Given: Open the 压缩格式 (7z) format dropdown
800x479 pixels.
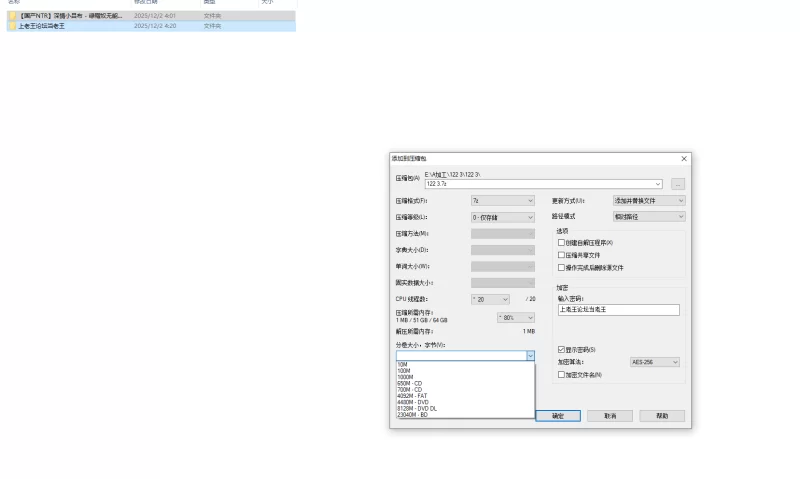Looking at the screenshot, I should point(503,201).
